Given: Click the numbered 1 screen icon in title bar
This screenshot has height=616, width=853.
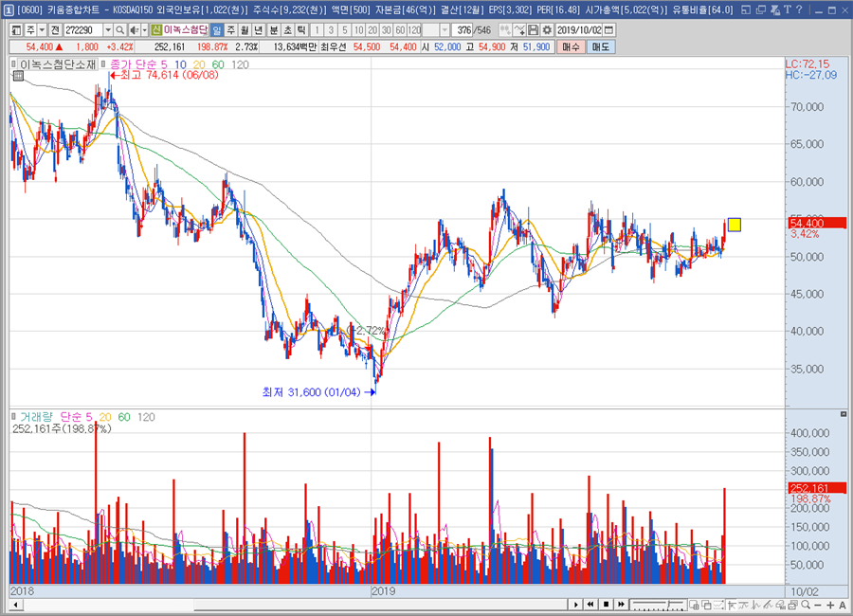Looking at the screenshot, I should pos(9,9).
